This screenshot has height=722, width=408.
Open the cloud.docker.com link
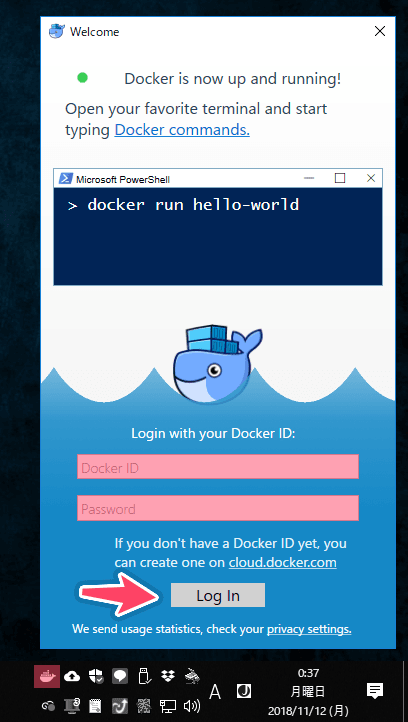[282, 562]
